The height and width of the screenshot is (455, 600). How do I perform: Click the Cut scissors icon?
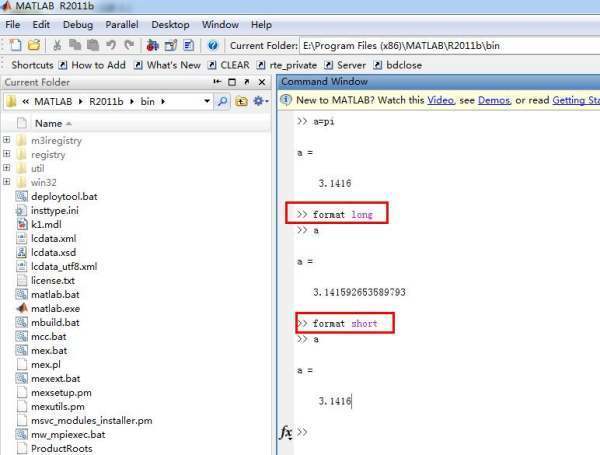pyautogui.click(x=57, y=45)
